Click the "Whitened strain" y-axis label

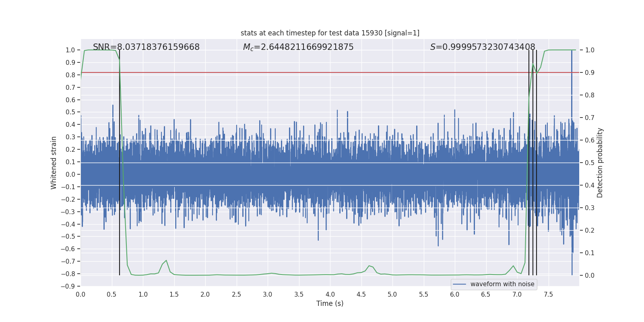pos(54,163)
